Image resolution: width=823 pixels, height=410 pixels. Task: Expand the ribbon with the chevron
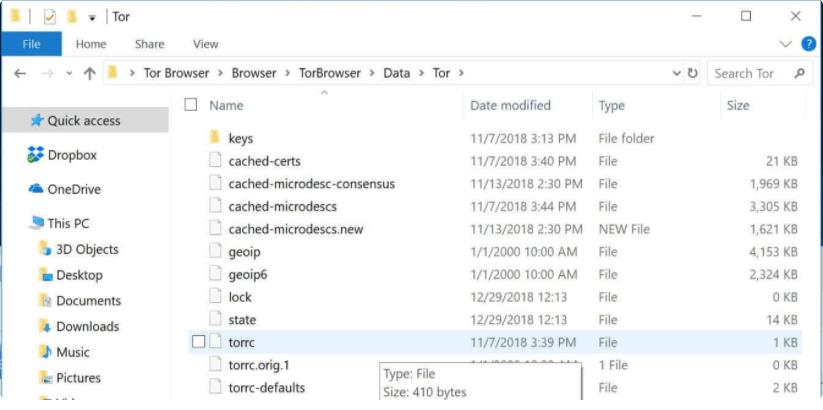785,44
